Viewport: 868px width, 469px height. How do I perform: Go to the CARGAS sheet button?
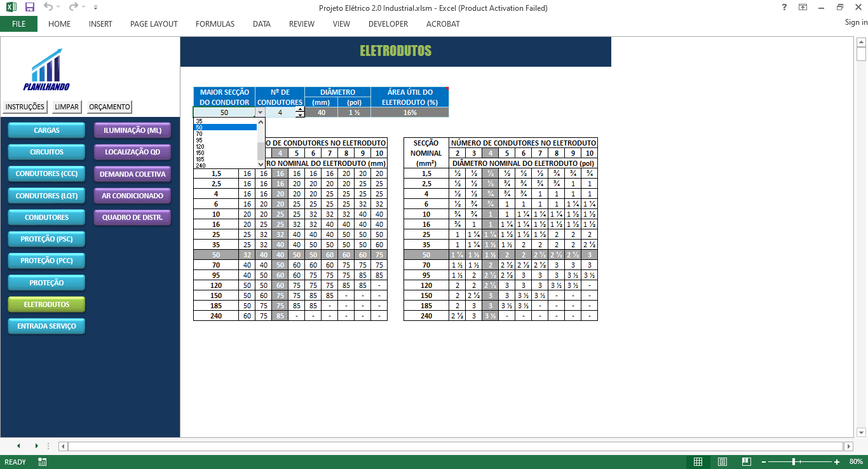pyautogui.click(x=46, y=130)
